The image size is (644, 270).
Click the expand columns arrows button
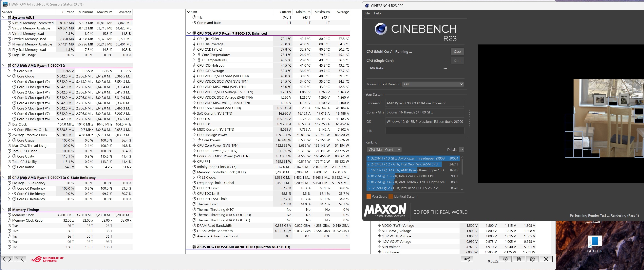tap(7, 259)
